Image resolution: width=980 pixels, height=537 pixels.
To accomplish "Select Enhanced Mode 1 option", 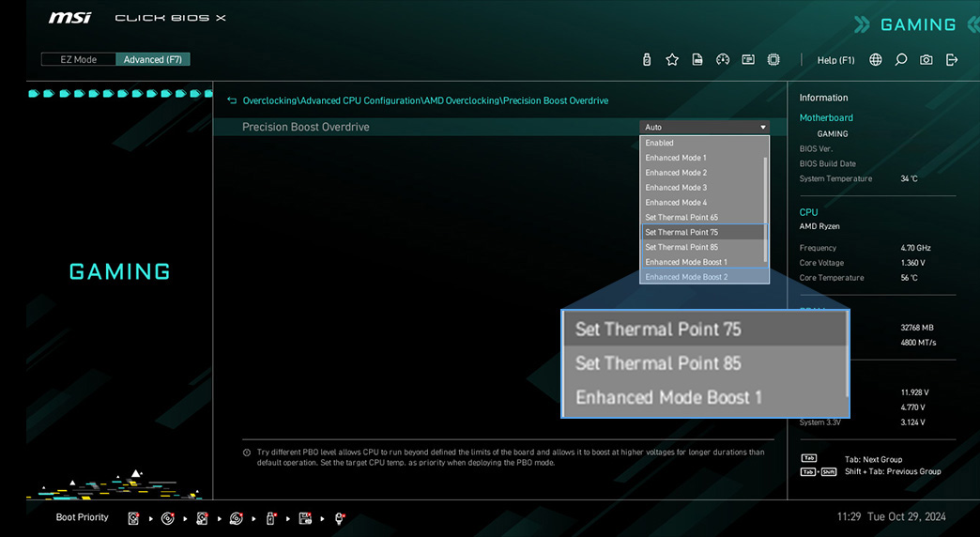I will pyautogui.click(x=702, y=158).
